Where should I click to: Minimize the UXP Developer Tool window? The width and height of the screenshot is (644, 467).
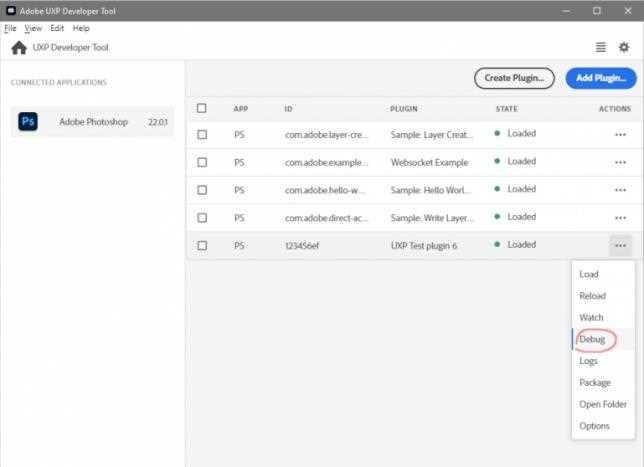pos(566,11)
